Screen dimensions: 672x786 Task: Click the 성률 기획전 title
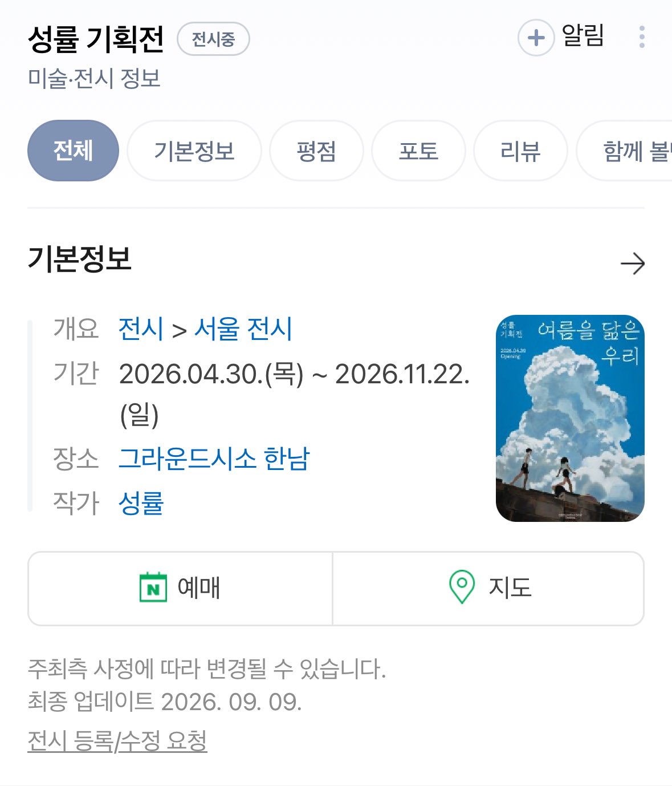[x=96, y=39]
